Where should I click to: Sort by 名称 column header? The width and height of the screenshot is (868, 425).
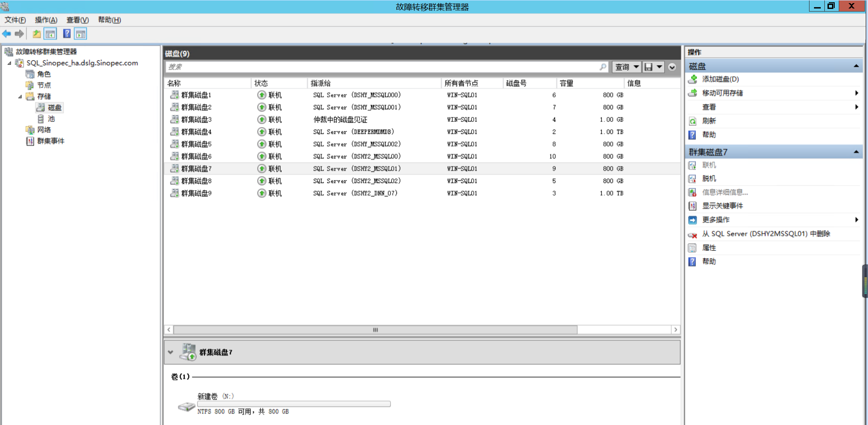(207, 83)
